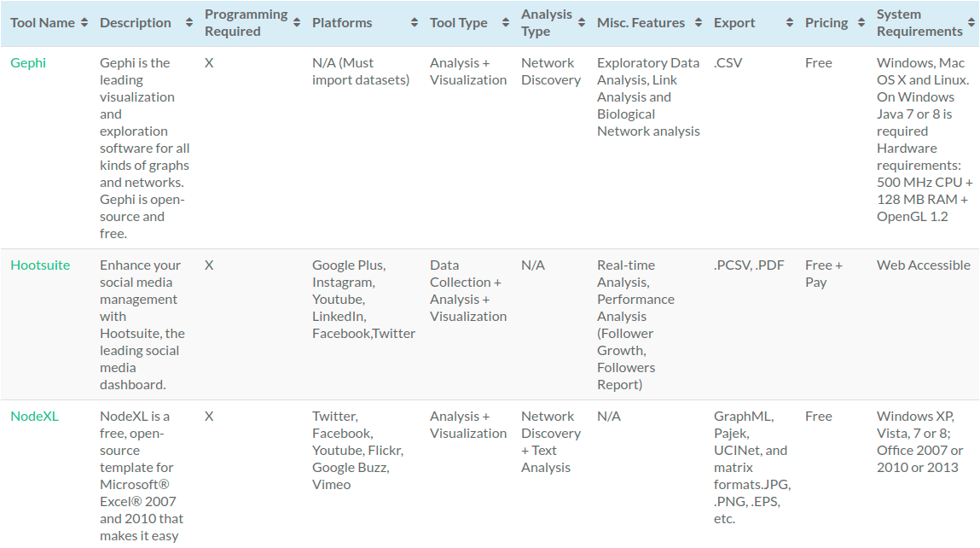
Task: Click the System Requirements header text
Action: 919,22
